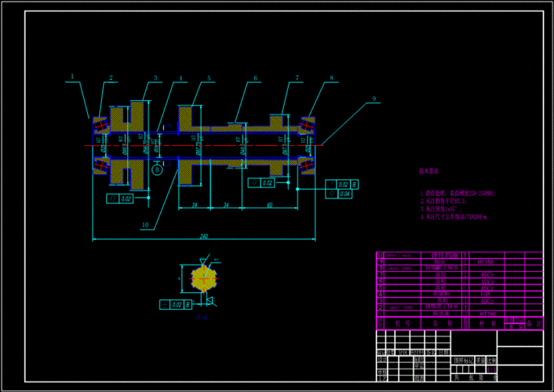
Task: Select HT150 material cell in top row
Action: (486, 262)
